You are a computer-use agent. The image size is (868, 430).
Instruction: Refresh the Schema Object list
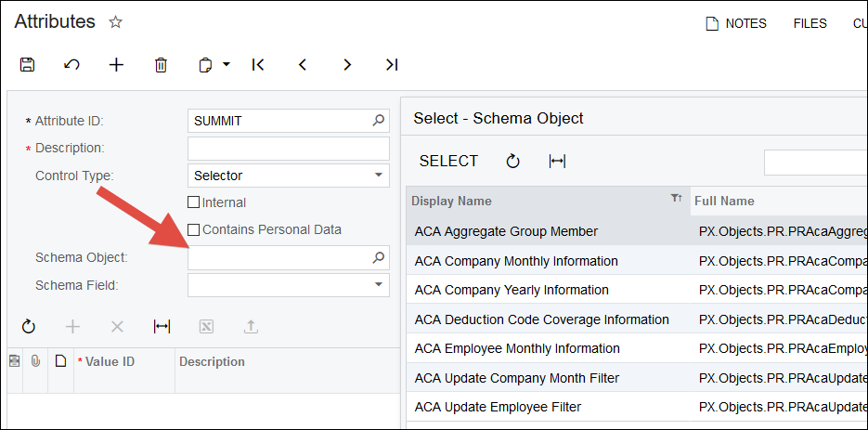pyautogui.click(x=512, y=162)
